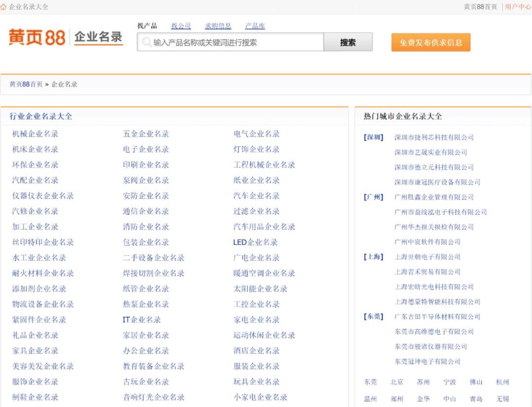Image resolution: width=532 pixels, height=407 pixels.
Task: Open the 产品库 tab
Action: 255,26
